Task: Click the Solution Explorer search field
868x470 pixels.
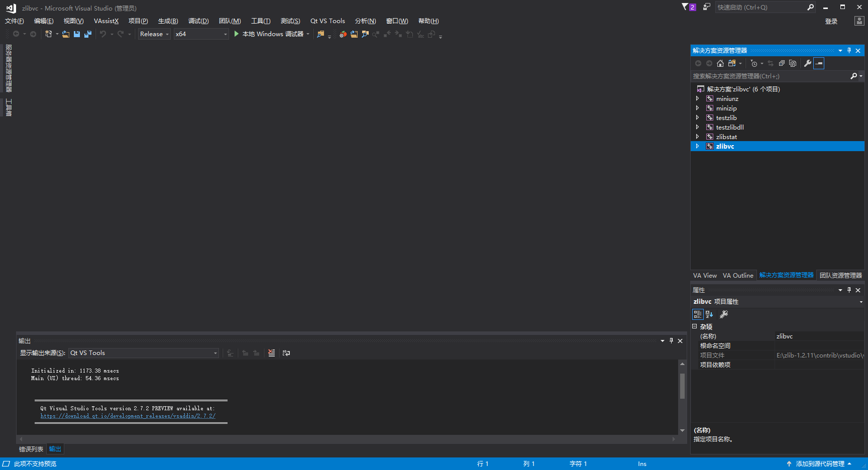Action: (x=771, y=76)
